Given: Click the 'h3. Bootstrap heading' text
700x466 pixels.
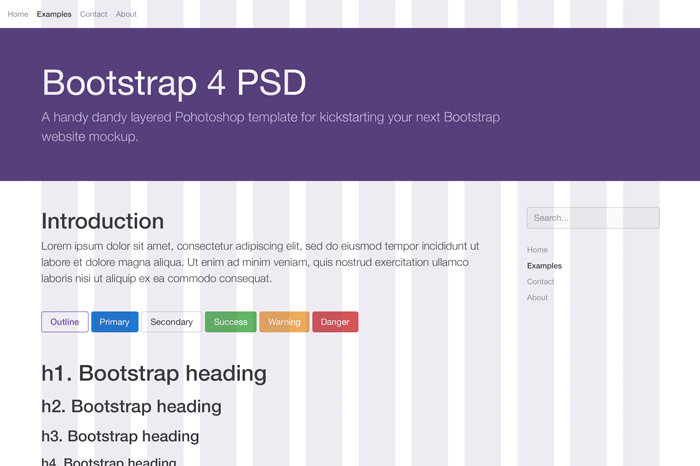Looking at the screenshot, I should pyautogui.click(x=120, y=436).
